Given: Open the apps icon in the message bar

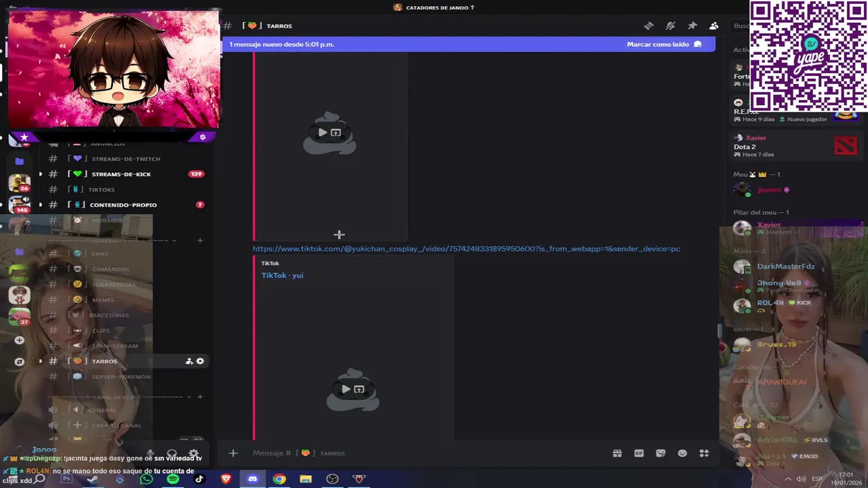Looking at the screenshot, I should 704,453.
